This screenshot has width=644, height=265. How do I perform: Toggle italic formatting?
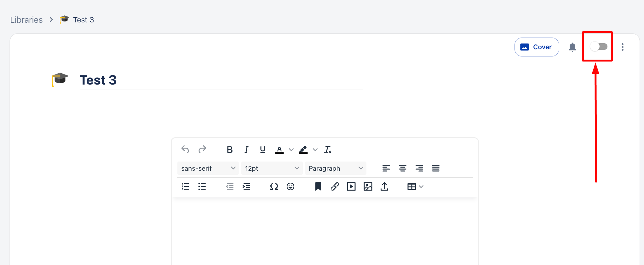[x=246, y=150]
